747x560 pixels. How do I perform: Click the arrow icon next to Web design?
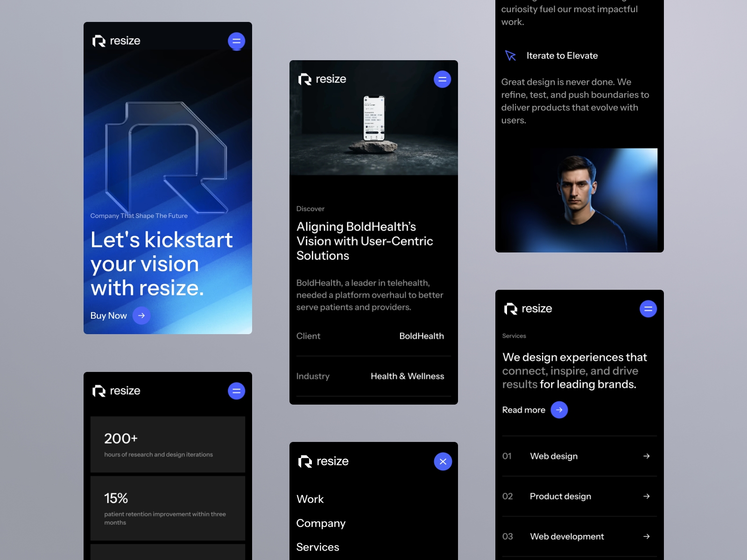click(x=647, y=456)
